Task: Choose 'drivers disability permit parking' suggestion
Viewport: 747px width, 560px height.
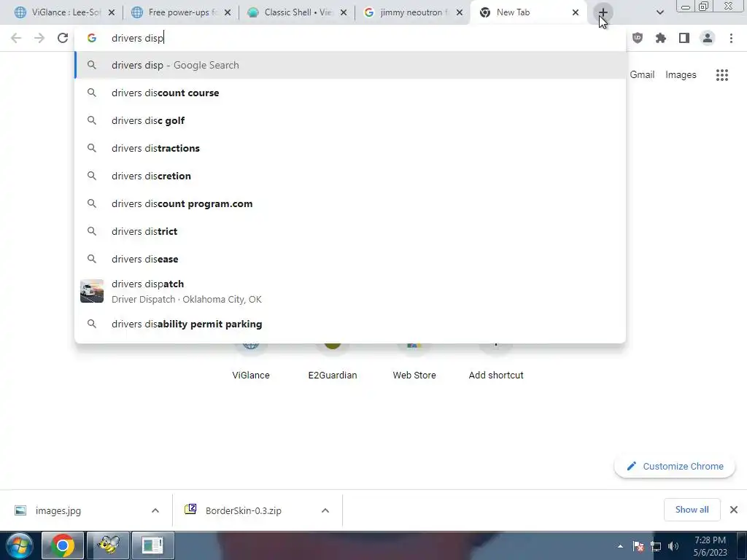Action: (x=350, y=324)
